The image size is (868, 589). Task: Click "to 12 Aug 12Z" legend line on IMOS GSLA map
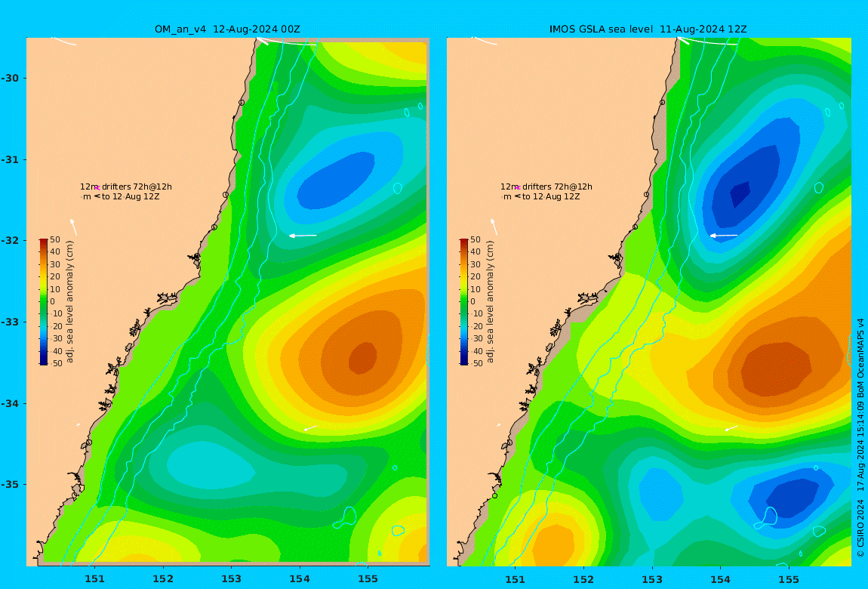pyautogui.click(x=551, y=196)
